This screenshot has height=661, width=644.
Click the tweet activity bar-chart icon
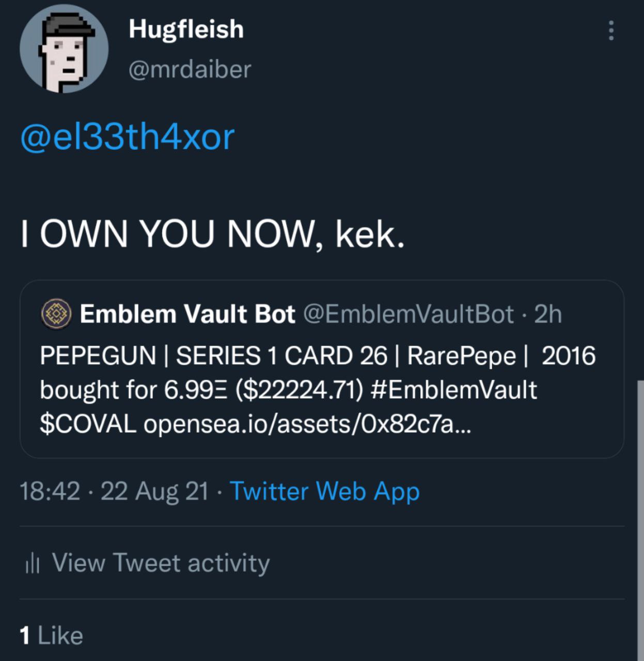tap(32, 563)
